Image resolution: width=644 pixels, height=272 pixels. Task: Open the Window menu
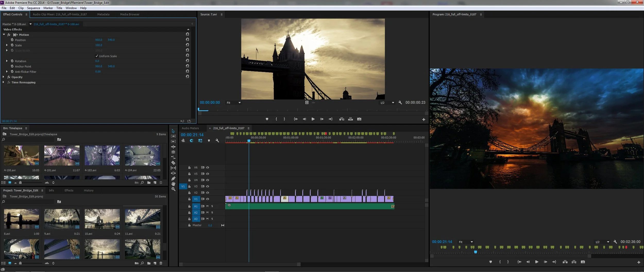pyautogui.click(x=71, y=8)
